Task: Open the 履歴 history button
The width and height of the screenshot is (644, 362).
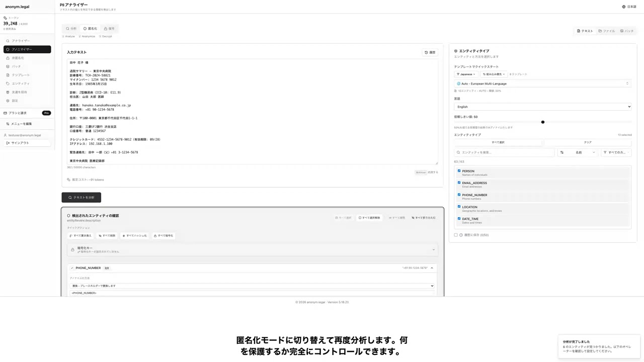Action: (x=430, y=52)
